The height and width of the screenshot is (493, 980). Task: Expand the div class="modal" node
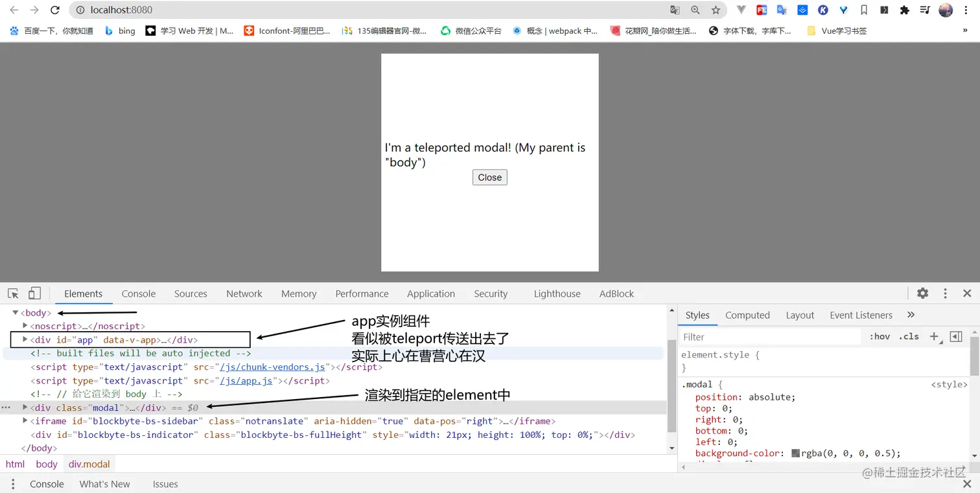[25, 407]
